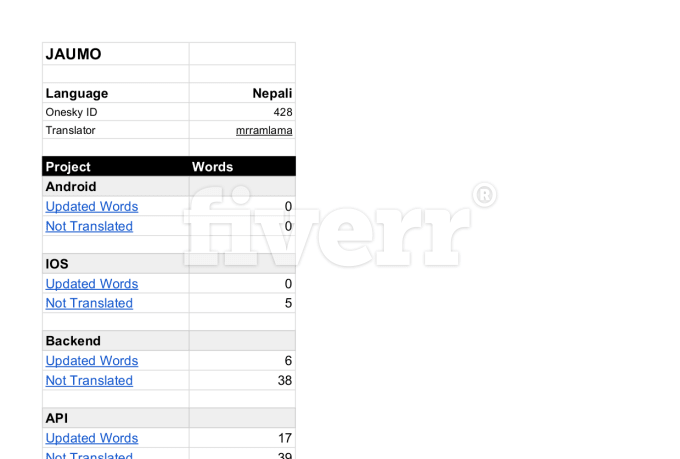This screenshot has height=459, width=680.
Task: Select the Nepali value cell
Action: point(242,93)
